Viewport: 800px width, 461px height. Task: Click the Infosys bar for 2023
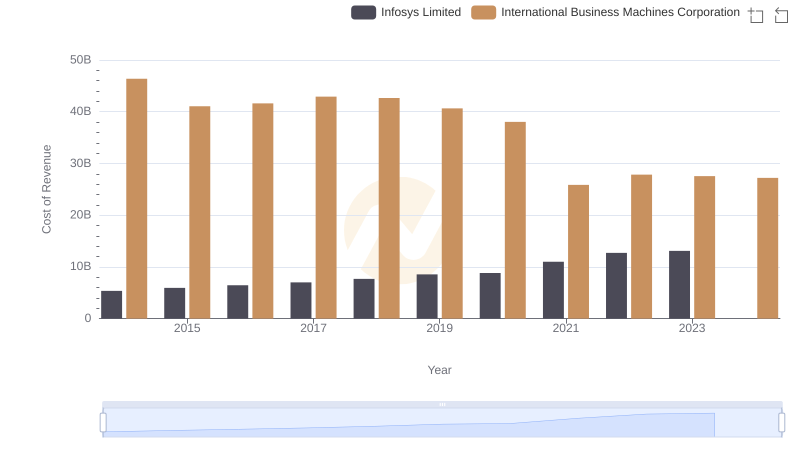point(680,285)
